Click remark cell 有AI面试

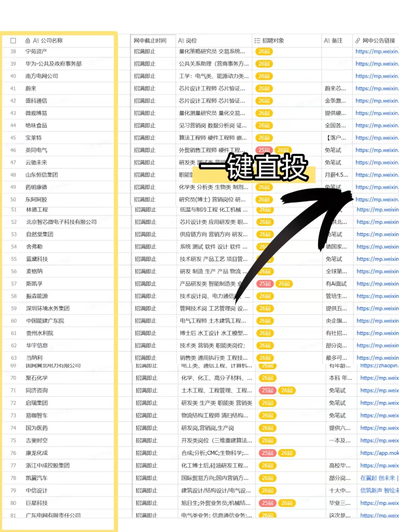[336, 284]
